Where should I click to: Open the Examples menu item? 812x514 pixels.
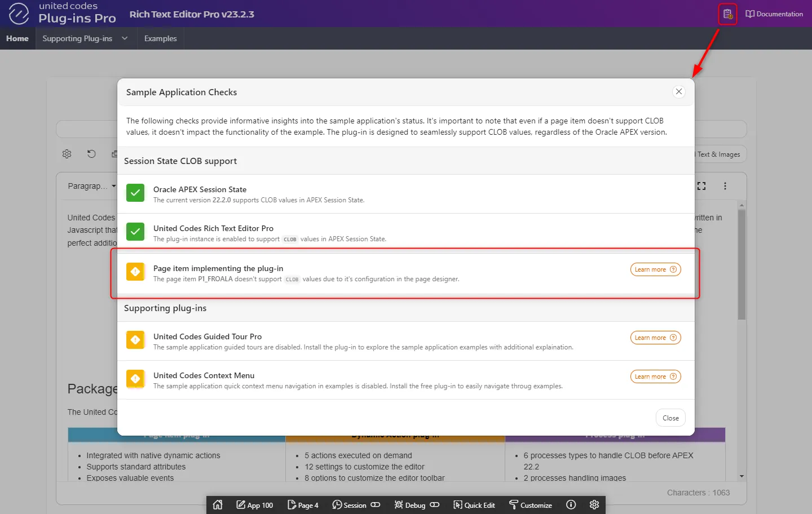pos(160,38)
